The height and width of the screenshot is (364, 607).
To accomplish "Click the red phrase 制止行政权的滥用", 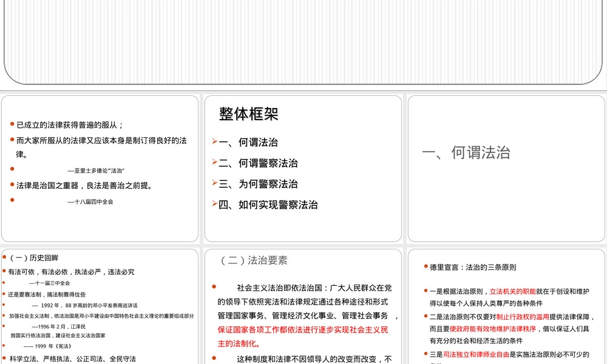I will coord(523,317).
